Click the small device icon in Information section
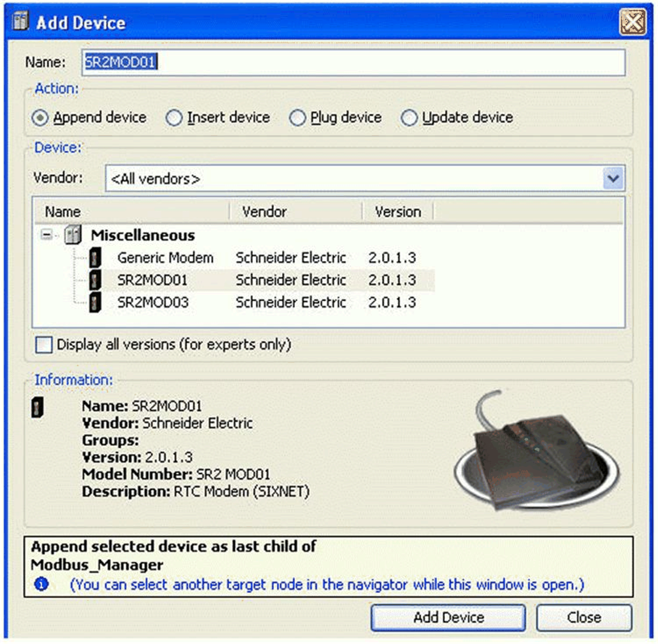Viewport: 658px width, 644px height. pos(38,407)
